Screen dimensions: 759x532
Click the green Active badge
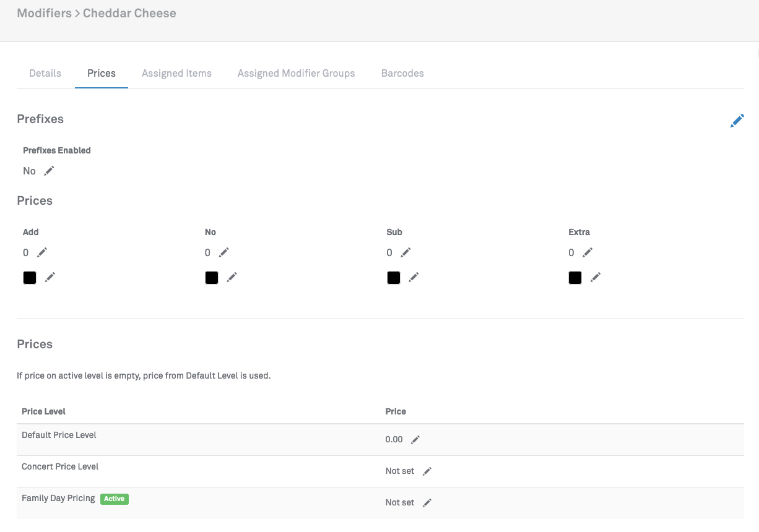tap(115, 499)
